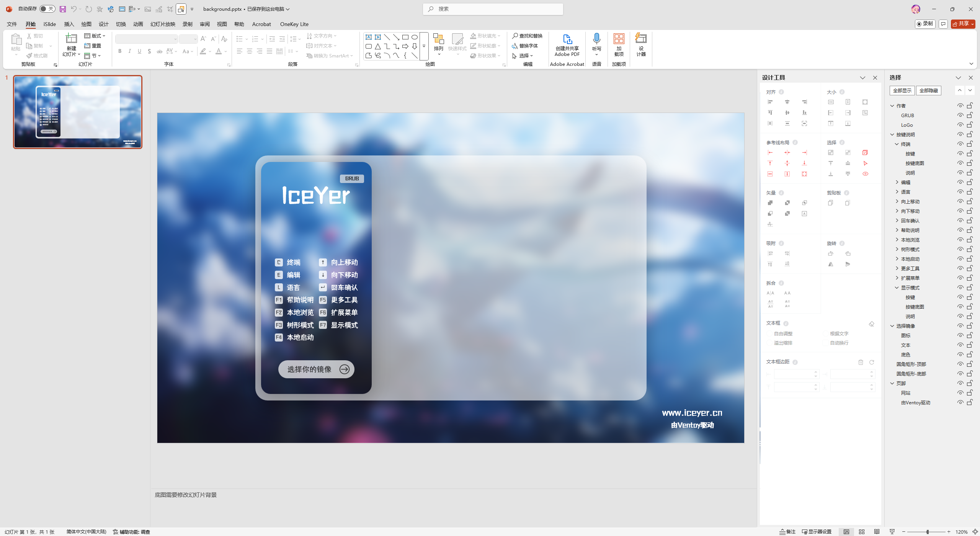Open the 设计 tab

click(x=103, y=24)
